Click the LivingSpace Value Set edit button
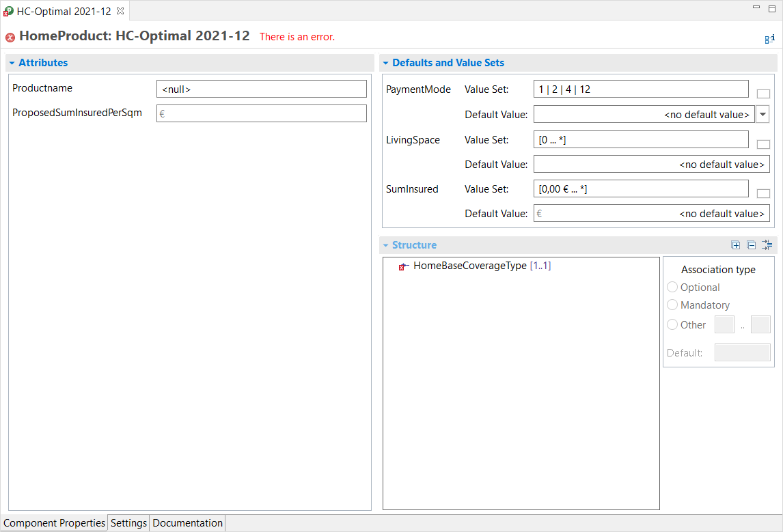 pos(763,144)
